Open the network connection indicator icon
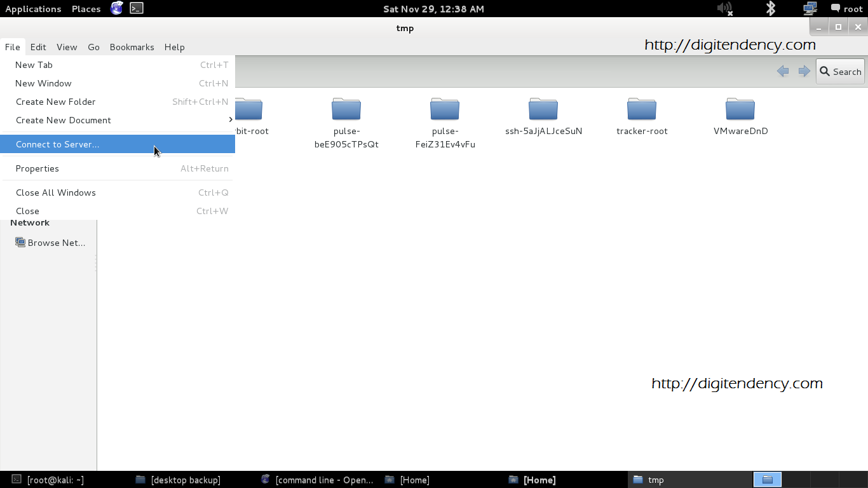This screenshot has width=868, height=488. click(x=810, y=8)
